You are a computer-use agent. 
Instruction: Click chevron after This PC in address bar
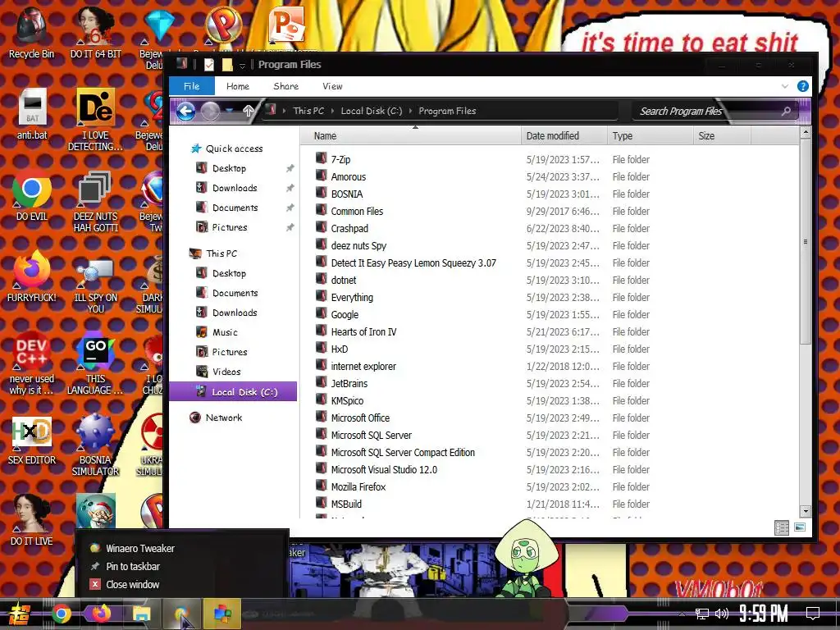click(x=333, y=111)
